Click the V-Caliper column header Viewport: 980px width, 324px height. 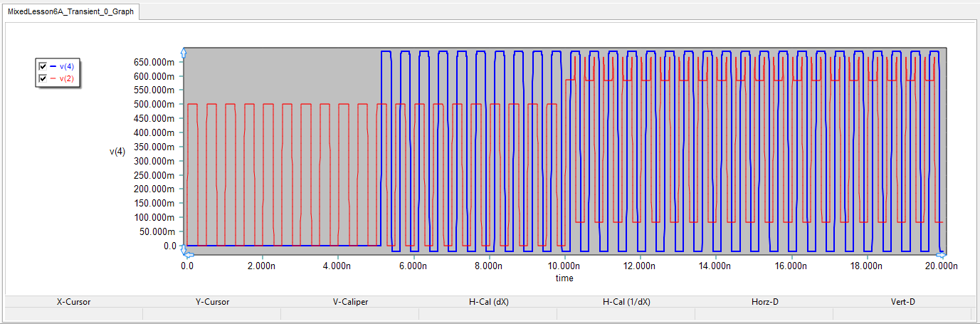click(350, 302)
